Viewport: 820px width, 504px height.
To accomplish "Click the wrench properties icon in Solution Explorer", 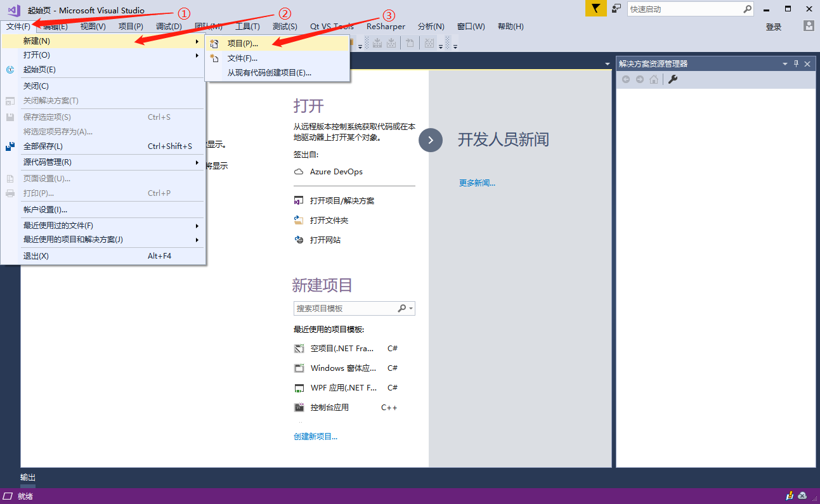I will click(x=673, y=79).
